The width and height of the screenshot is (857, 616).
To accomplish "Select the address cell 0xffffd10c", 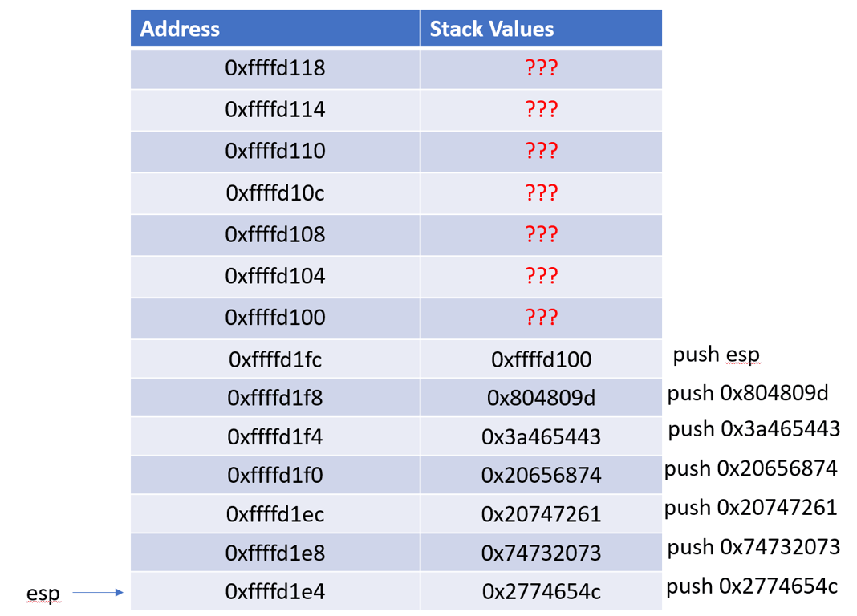I will pyautogui.click(x=275, y=193).
